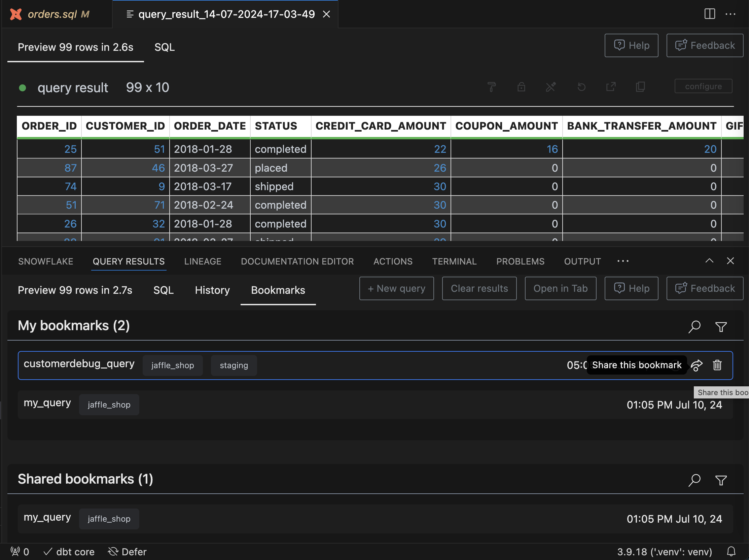Filter My bookmarks list

721,327
